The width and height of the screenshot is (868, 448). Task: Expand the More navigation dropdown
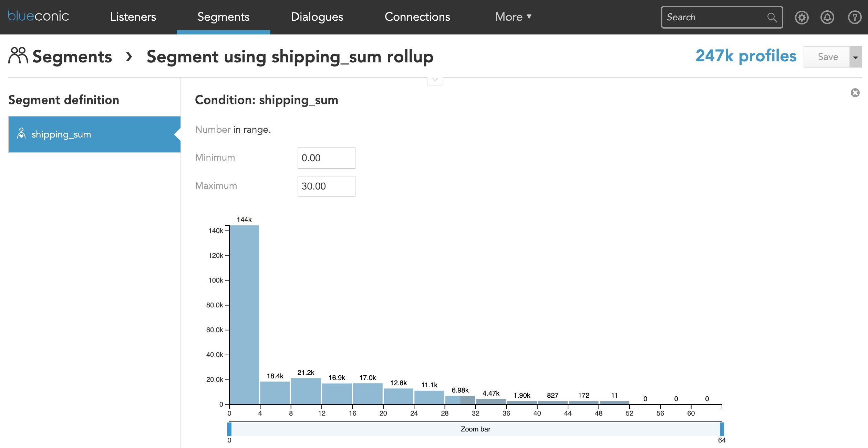pyautogui.click(x=513, y=16)
